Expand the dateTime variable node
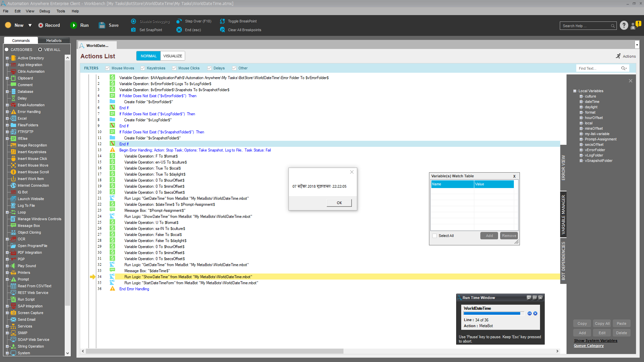 581,102
